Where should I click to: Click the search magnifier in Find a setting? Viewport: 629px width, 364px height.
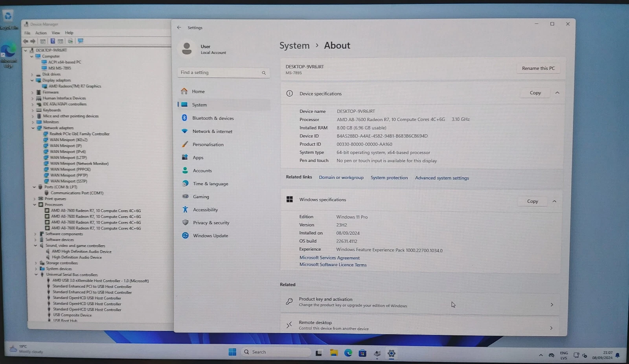(x=264, y=73)
